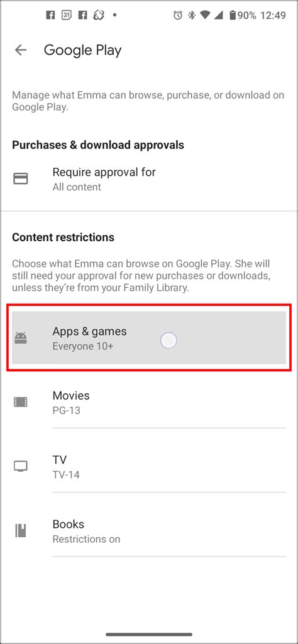
Task: Tap the alarm clock status icon
Action: pos(178,16)
